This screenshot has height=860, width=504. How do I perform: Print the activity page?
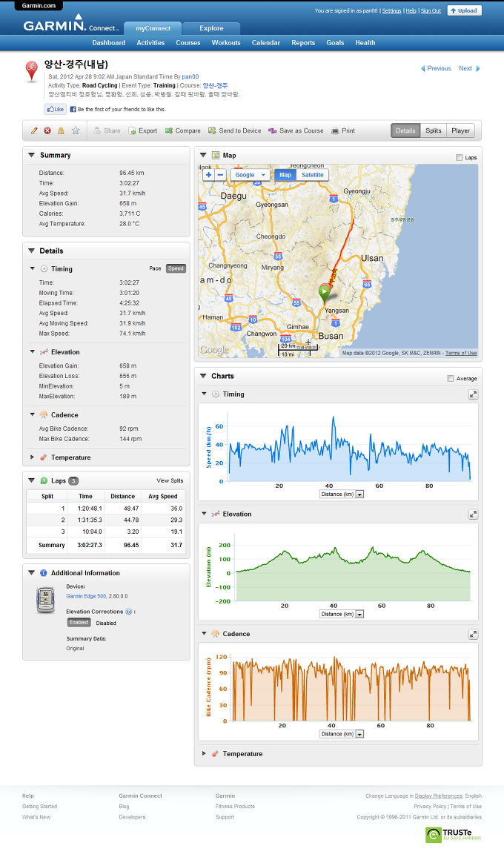point(343,130)
